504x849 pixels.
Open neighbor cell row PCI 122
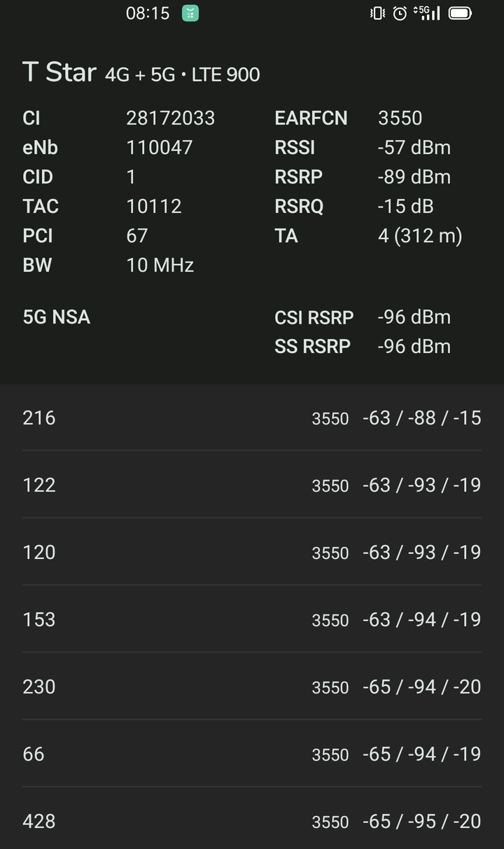point(252,485)
